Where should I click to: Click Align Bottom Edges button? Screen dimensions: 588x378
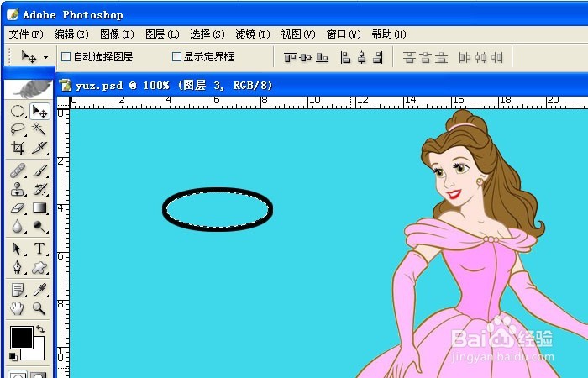click(322, 57)
